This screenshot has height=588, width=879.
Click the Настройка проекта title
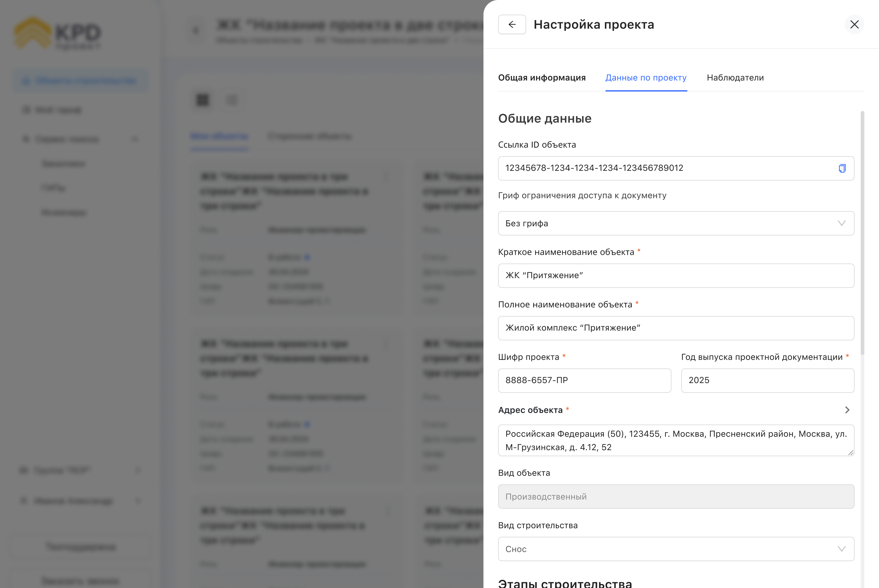tap(594, 25)
